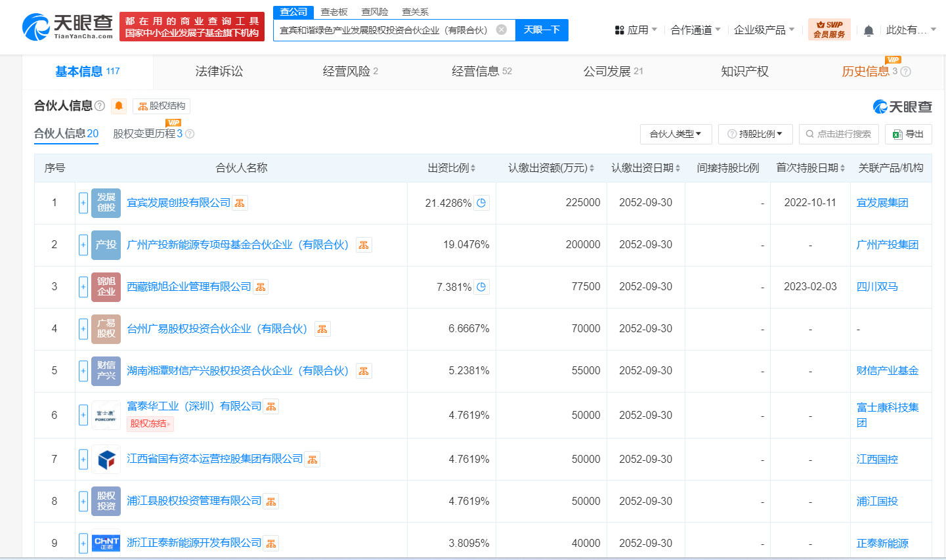Click the SVIP 会员服务 button

coord(829,30)
